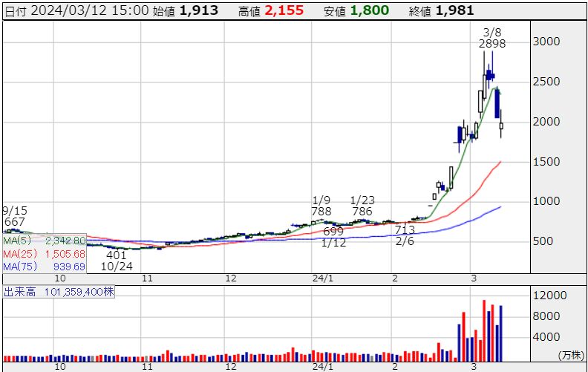Click the 10/24 low label 401
This screenshot has height=372, width=588.
[117, 255]
